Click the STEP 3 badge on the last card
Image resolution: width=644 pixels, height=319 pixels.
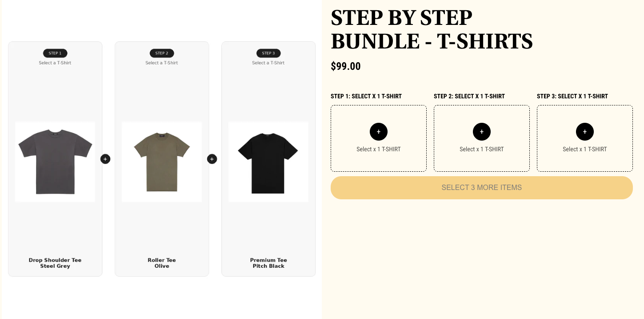268,53
